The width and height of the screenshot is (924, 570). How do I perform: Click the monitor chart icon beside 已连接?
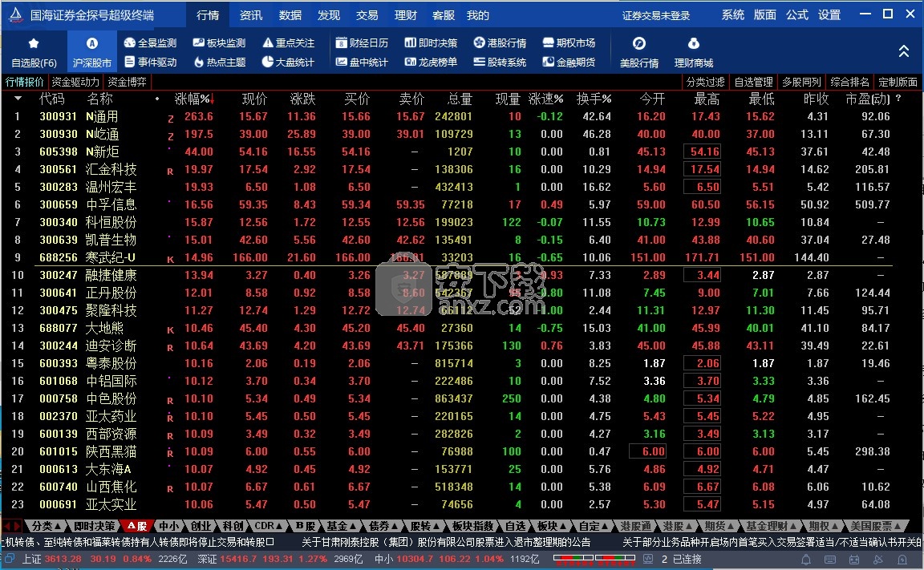pyautogui.click(x=647, y=559)
